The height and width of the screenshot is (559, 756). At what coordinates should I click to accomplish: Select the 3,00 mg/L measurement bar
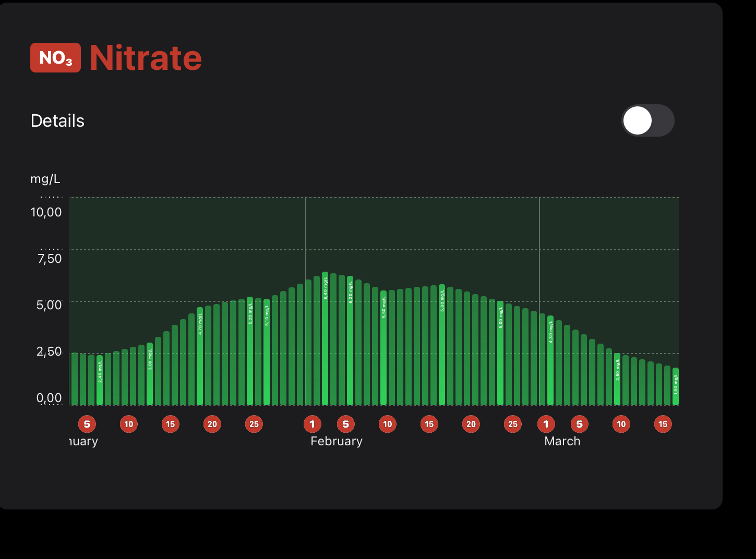pos(150,374)
